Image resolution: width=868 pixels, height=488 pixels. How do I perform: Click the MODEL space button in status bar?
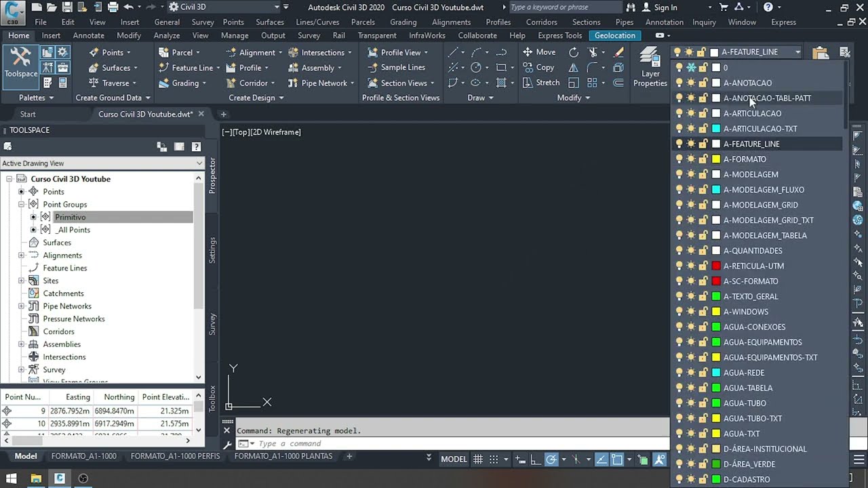tap(454, 459)
